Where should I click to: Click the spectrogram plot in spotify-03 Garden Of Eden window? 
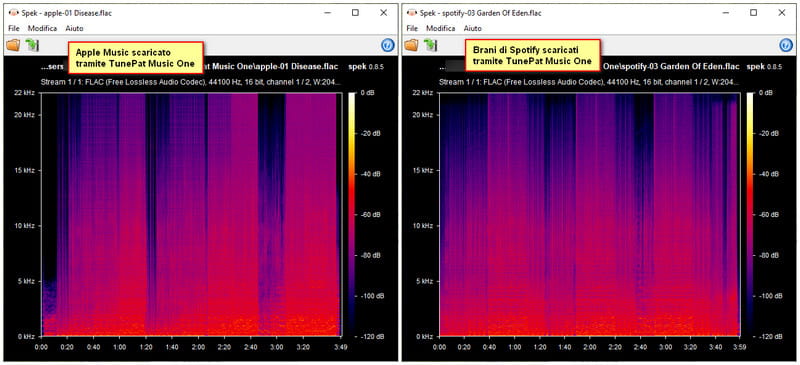pos(590,214)
